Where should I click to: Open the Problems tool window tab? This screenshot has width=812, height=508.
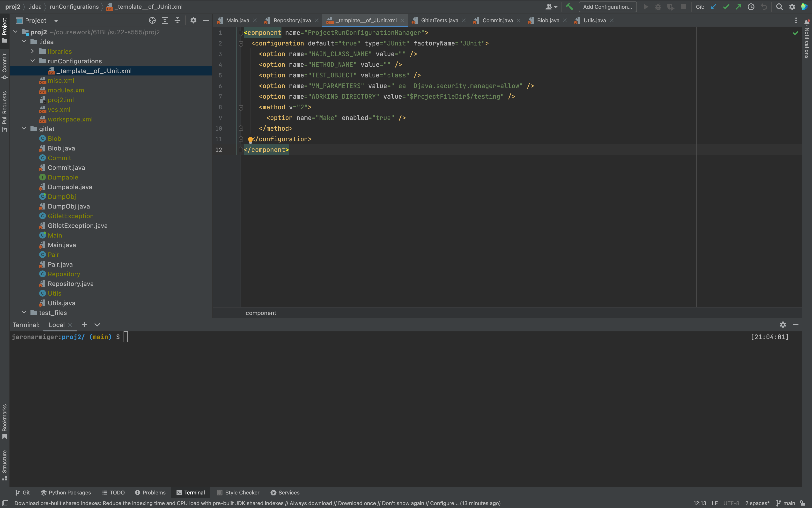coord(150,493)
